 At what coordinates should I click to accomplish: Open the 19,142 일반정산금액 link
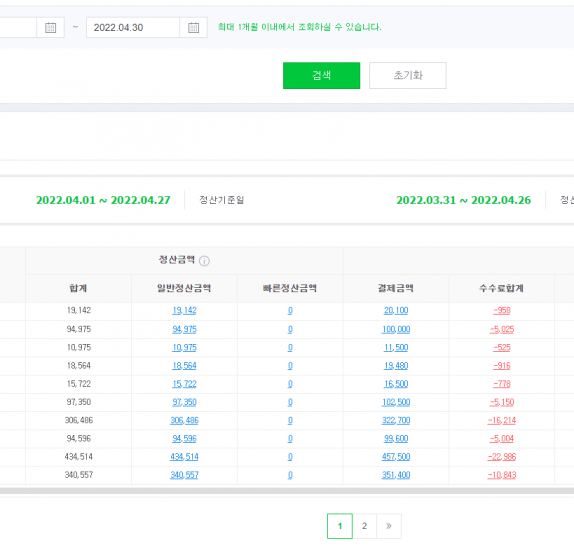[184, 311]
